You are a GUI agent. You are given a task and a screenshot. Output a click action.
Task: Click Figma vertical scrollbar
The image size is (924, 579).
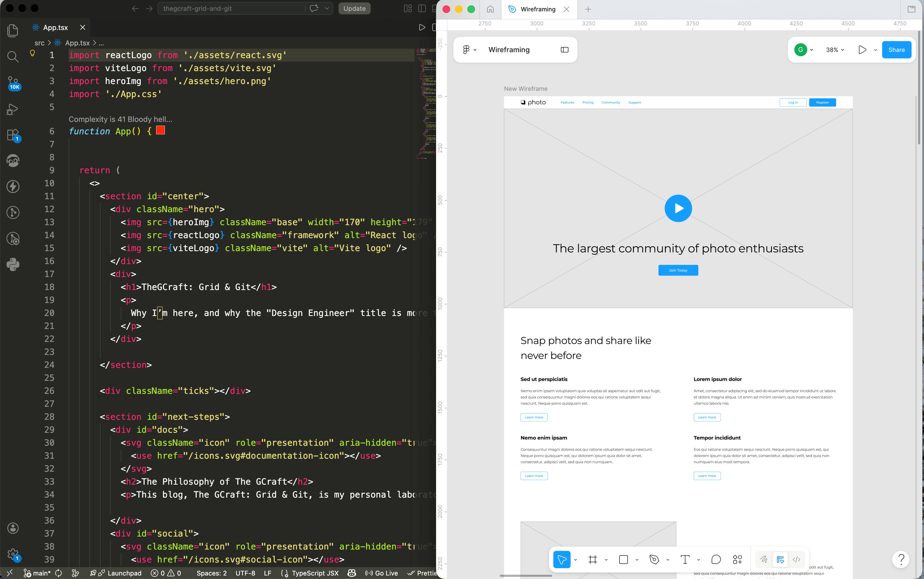tap(919, 88)
